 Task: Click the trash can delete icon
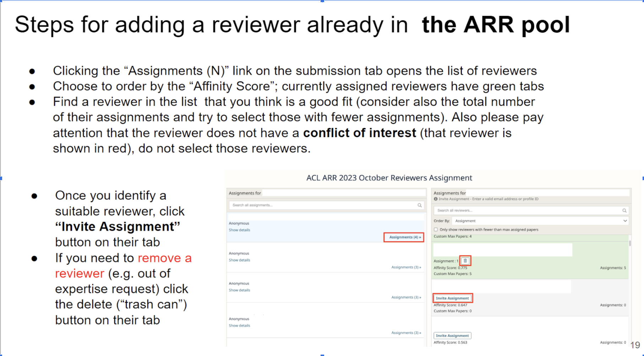tap(465, 261)
